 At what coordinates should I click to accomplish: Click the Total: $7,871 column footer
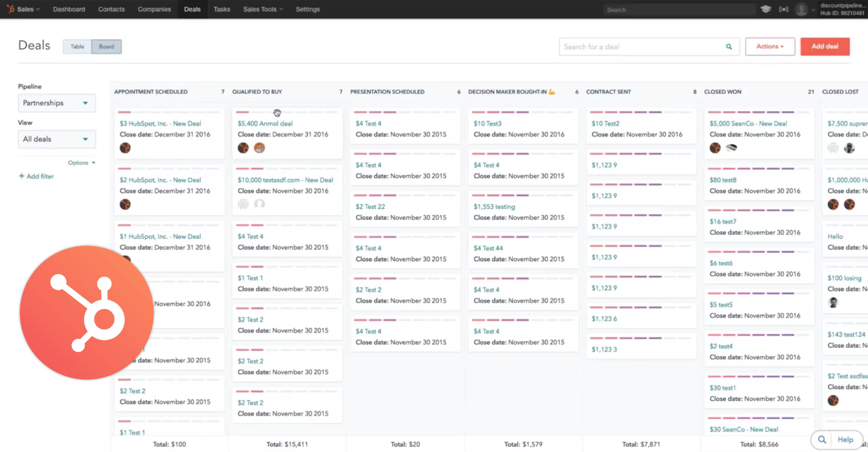coord(641,444)
